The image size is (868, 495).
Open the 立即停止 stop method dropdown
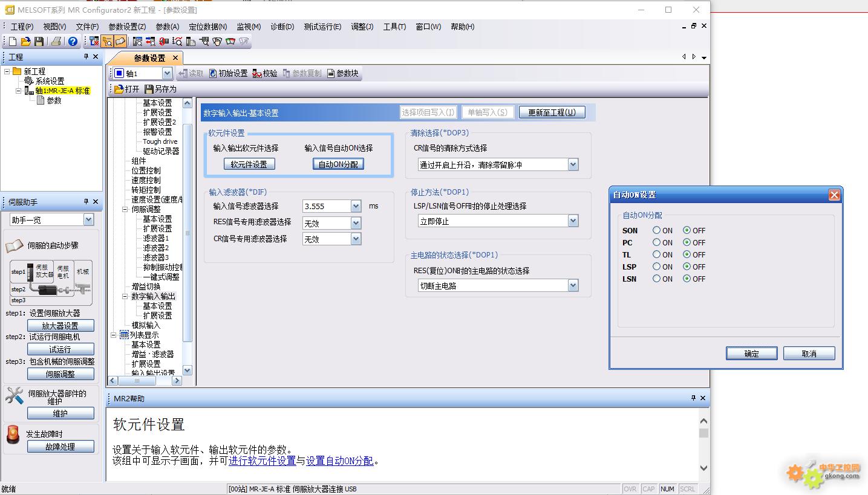pyautogui.click(x=573, y=221)
